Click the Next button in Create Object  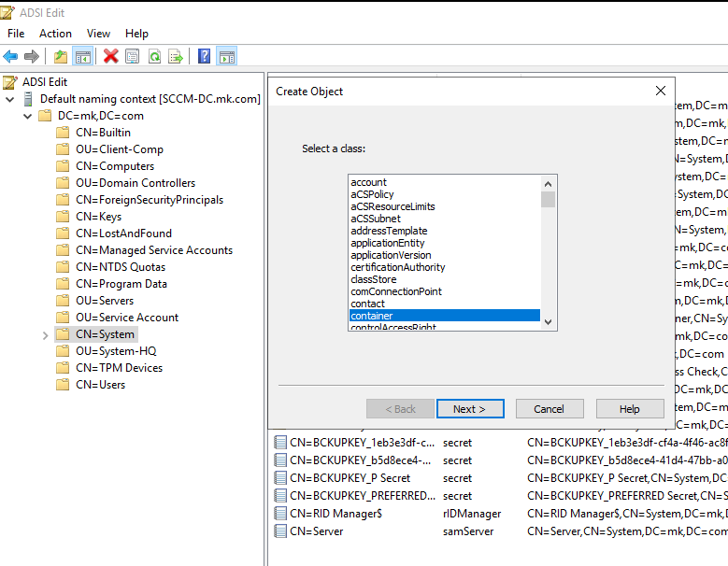coord(470,409)
